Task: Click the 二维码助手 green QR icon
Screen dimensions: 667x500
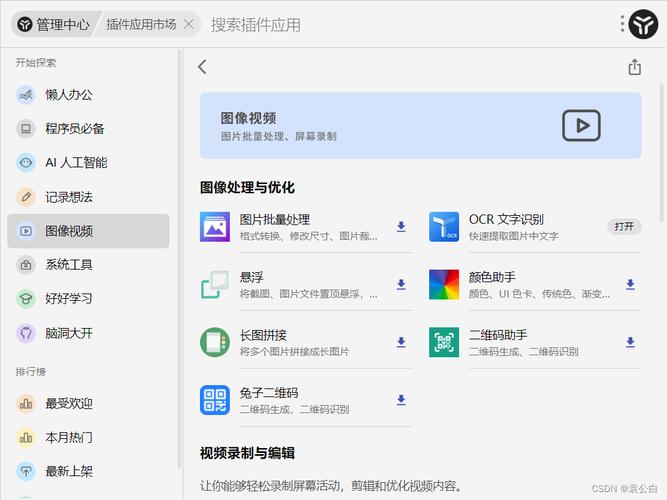Action: pos(444,342)
